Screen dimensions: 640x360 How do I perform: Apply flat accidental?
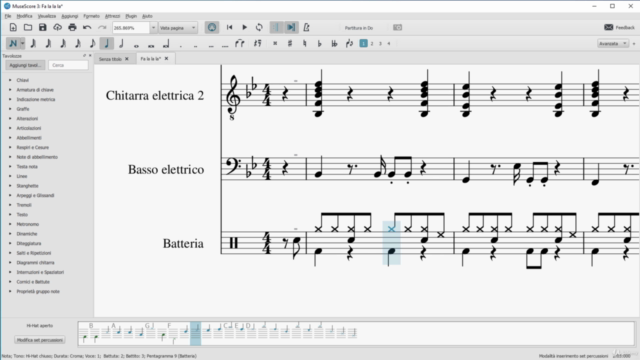[319, 43]
